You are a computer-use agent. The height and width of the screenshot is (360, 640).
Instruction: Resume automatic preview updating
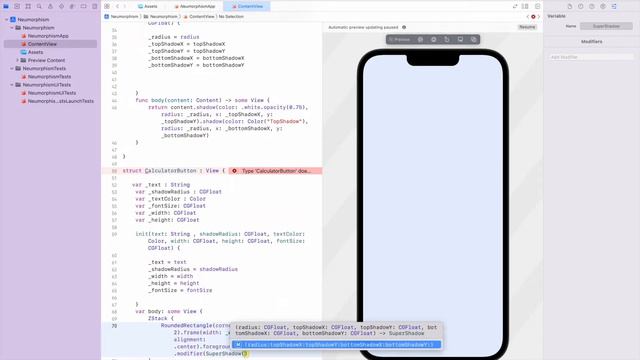coord(527,27)
